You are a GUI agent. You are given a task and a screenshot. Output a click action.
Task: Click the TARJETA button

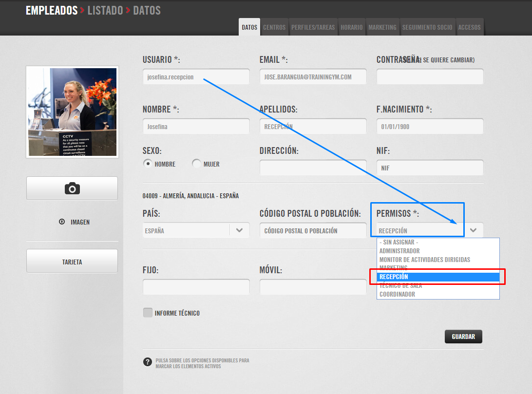coord(72,261)
